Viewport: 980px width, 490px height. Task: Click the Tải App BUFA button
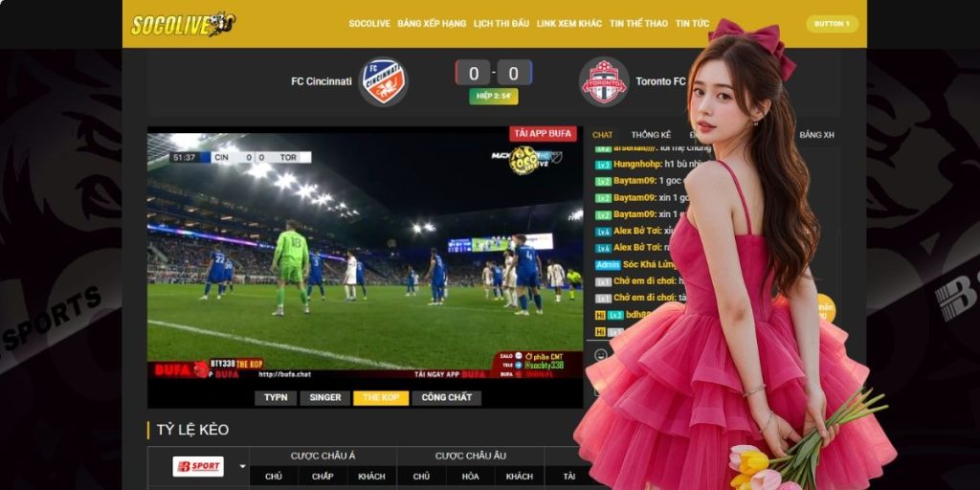click(543, 134)
